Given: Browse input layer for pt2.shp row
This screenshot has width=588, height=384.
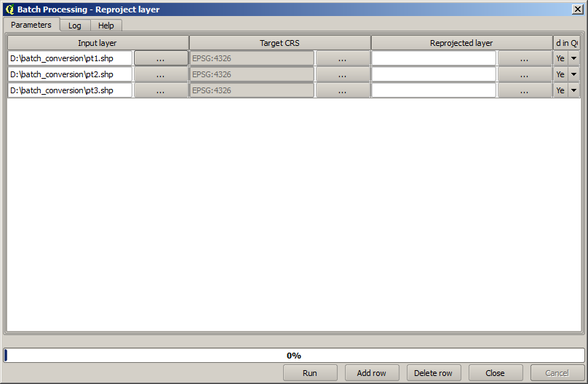Looking at the screenshot, I should [x=160, y=74].
